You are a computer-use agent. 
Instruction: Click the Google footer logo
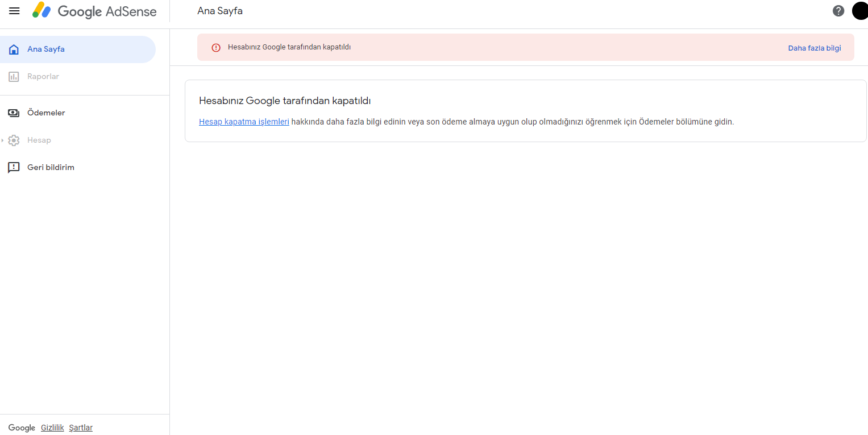[22, 428]
